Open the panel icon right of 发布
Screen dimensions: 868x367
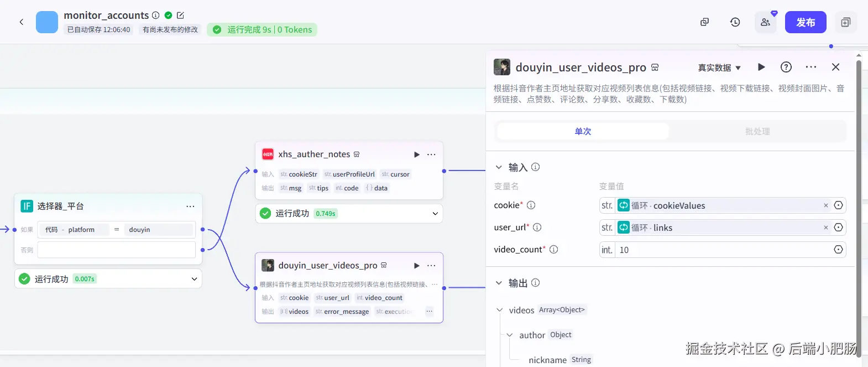pyautogui.click(x=845, y=22)
